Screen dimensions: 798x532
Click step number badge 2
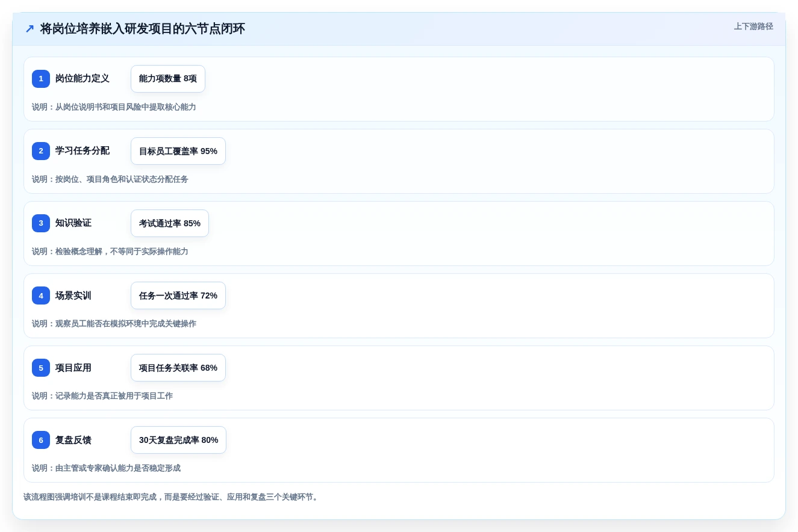(x=41, y=151)
